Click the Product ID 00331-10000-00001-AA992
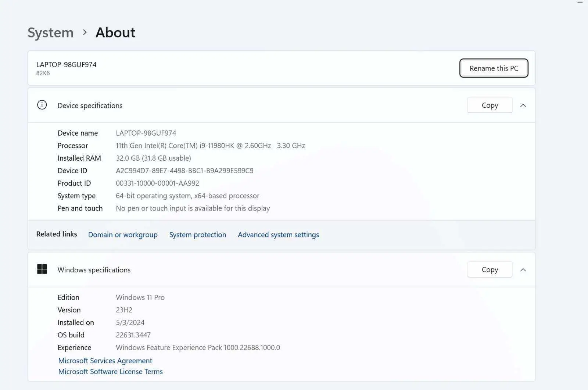Screen dimensions: 588x390 tap(157, 183)
